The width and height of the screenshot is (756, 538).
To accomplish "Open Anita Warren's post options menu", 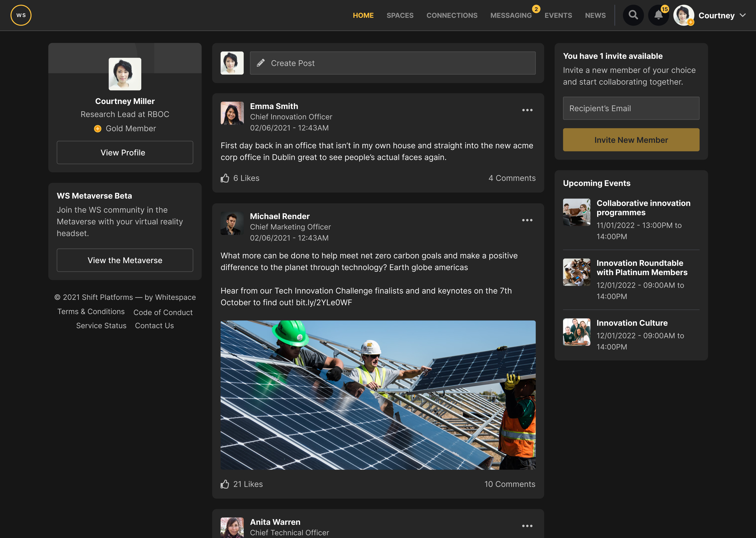I will (527, 526).
